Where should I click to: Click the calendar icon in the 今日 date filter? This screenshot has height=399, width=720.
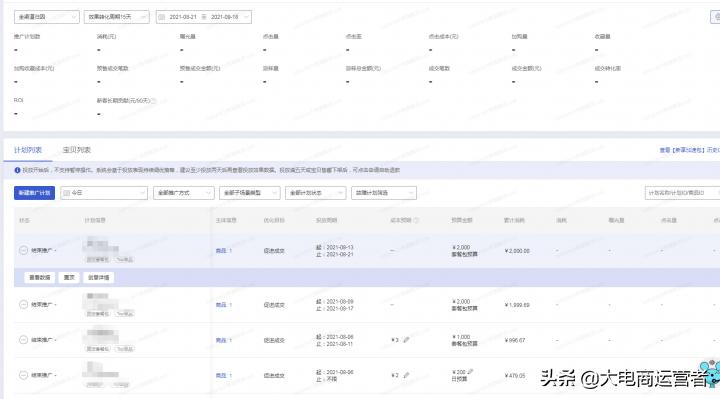pyautogui.click(x=66, y=193)
